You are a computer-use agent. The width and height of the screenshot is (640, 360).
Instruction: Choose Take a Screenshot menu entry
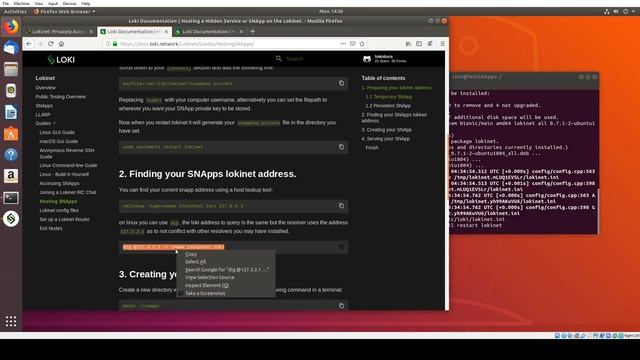pos(205,293)
